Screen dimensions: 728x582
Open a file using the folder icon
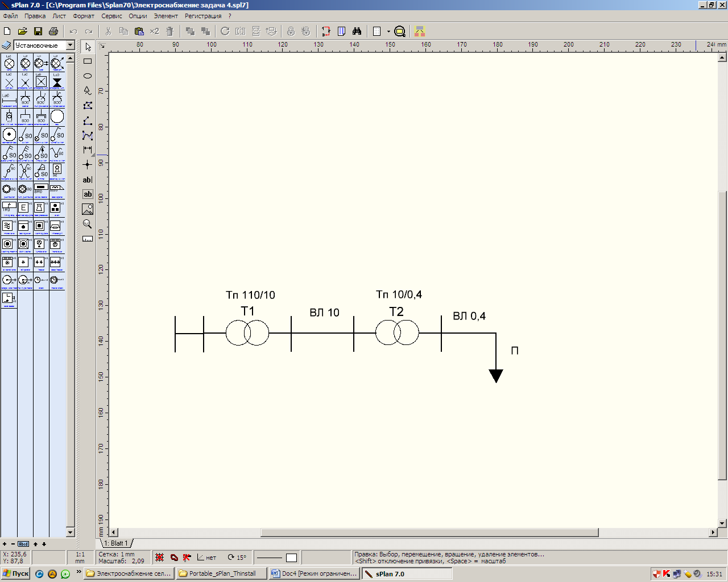tap(23, 31)
